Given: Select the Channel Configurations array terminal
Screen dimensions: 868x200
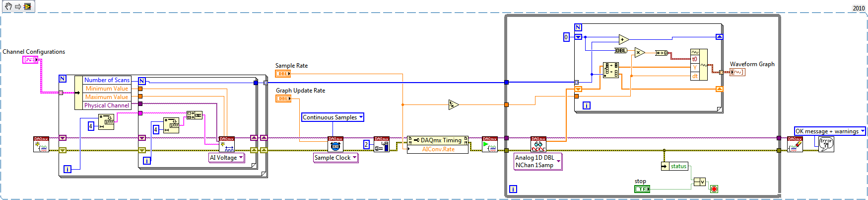Looking at the screenshot, I should [30, 60].
